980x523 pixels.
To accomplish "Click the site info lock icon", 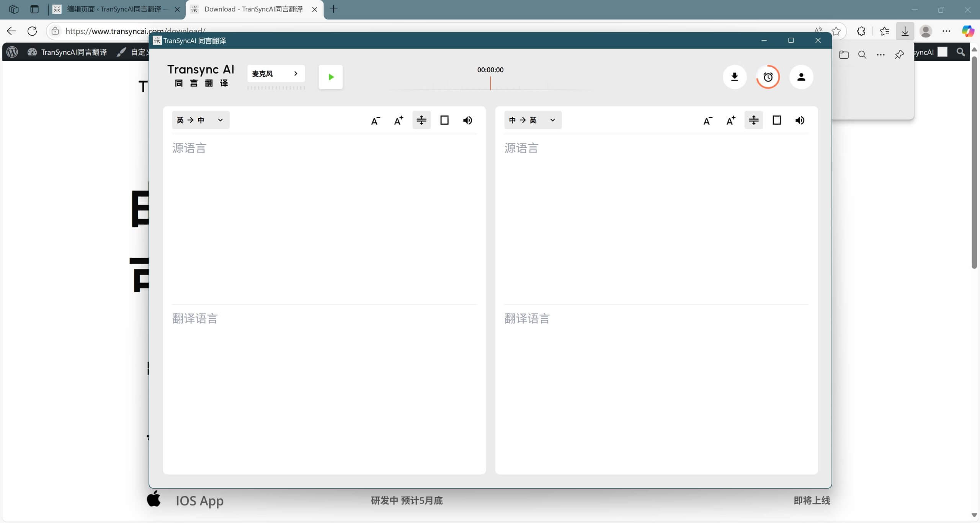I will point(55,31).
